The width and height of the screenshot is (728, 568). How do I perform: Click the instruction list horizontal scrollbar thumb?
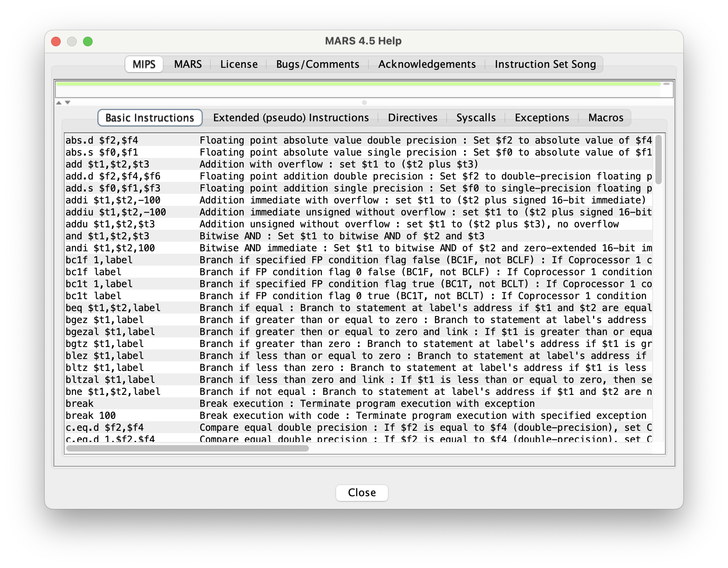click(188, 448)
